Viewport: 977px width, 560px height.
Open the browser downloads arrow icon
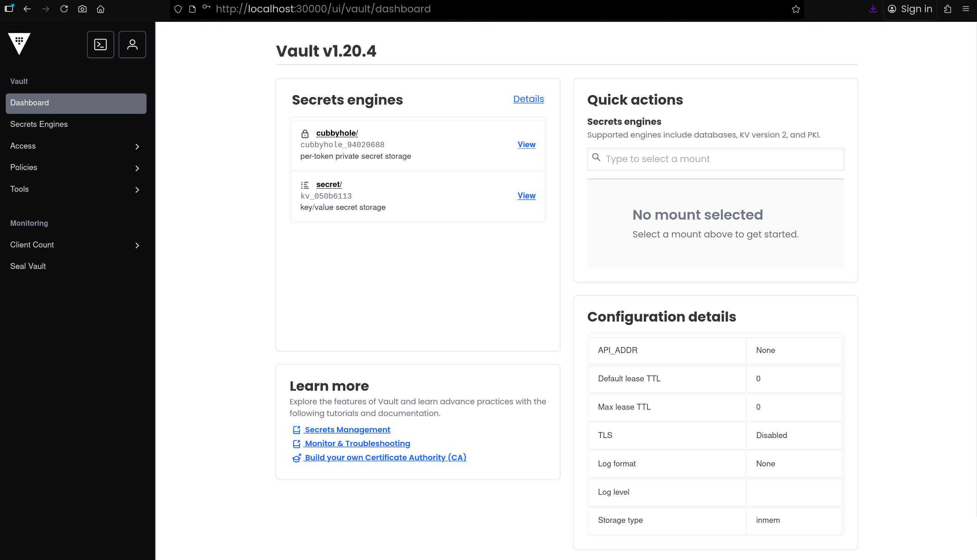pos(872,9)
